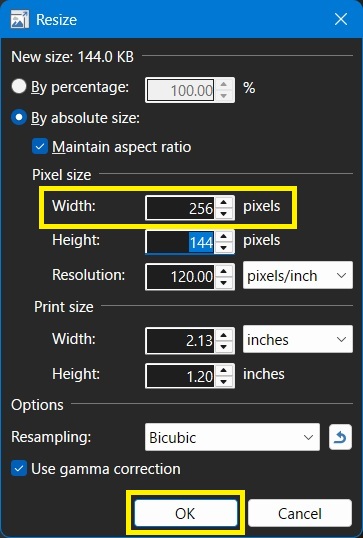Reset resampling with the undo arrow icon
Image resolution: width=363 pixels, height=538 pixels.
click(x=340, y=437)
